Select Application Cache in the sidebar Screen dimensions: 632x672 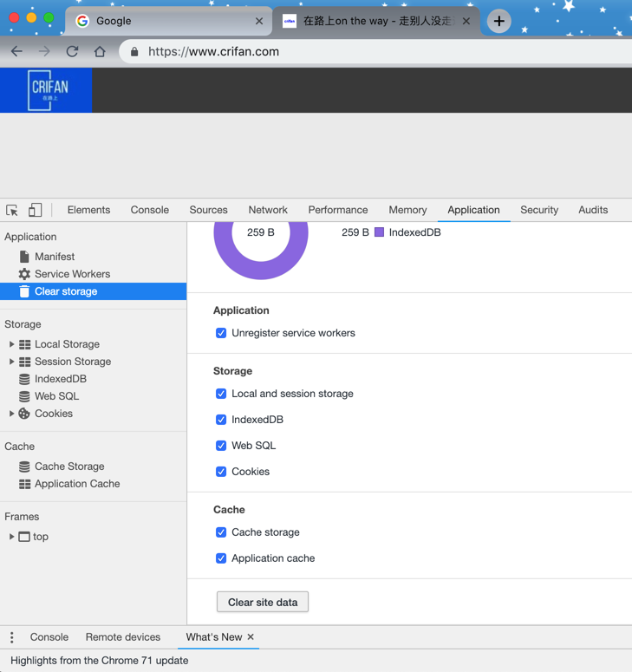(x=77, y=484)
